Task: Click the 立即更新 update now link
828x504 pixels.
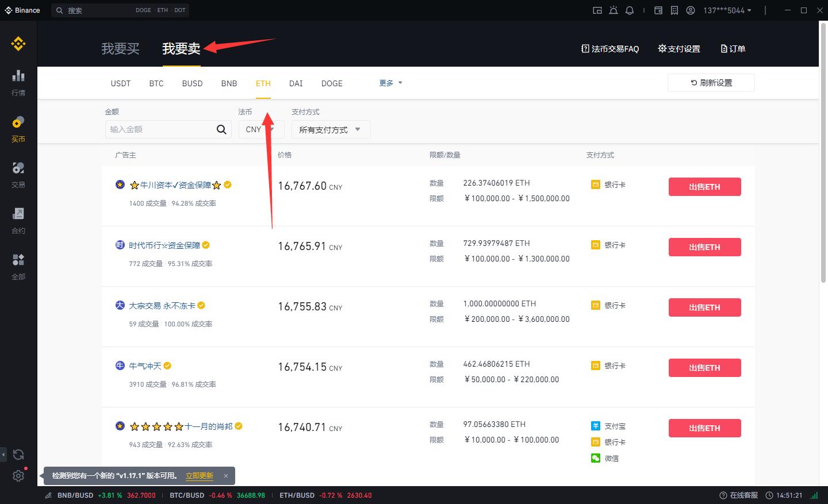Action: click(200, 476)
